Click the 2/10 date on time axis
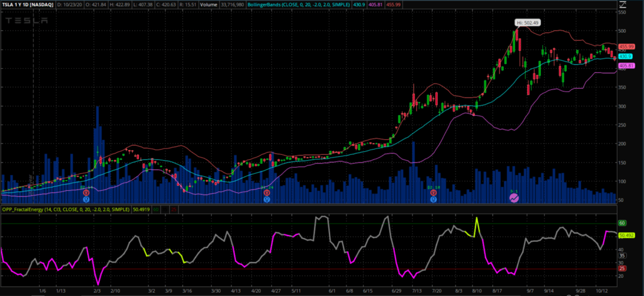644x296 pixels. click(x=115, y=291)
